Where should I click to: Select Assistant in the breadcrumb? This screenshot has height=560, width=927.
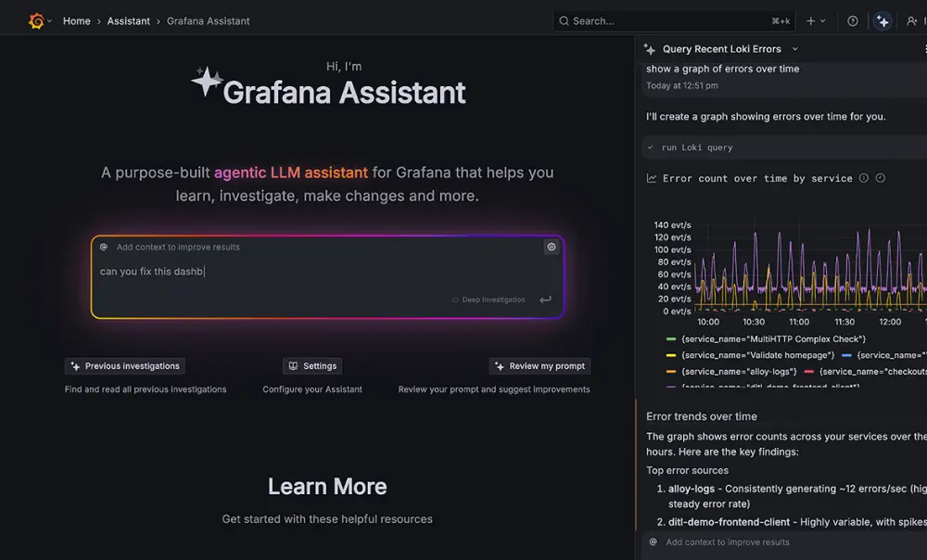[x=128, y=20]
